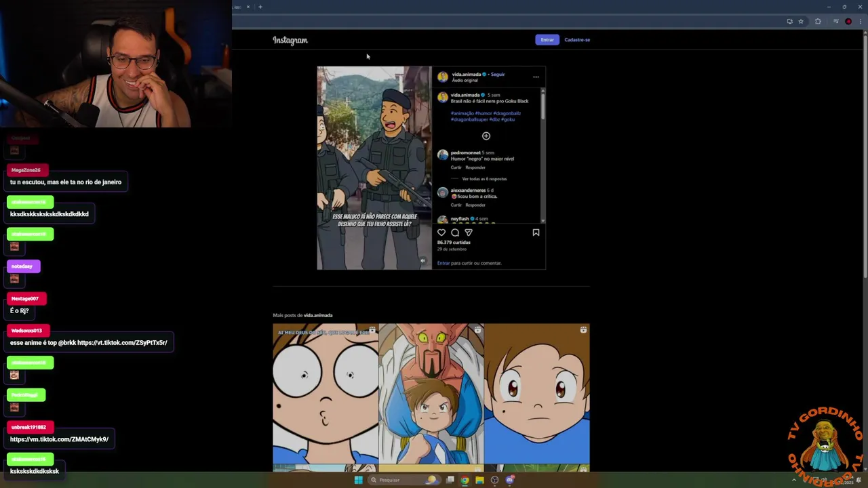
Task: Open the #animação hashtag
Action: point(462,113)
